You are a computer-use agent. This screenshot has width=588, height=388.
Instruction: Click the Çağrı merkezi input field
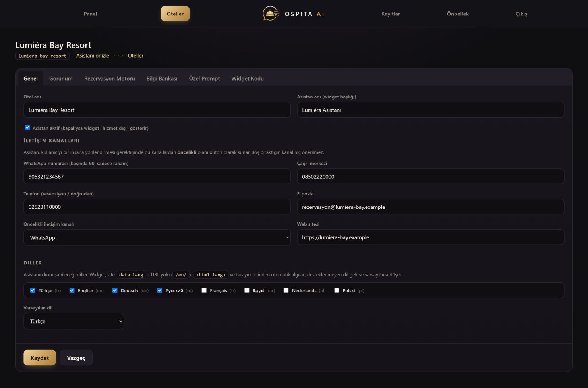point(431,177)
